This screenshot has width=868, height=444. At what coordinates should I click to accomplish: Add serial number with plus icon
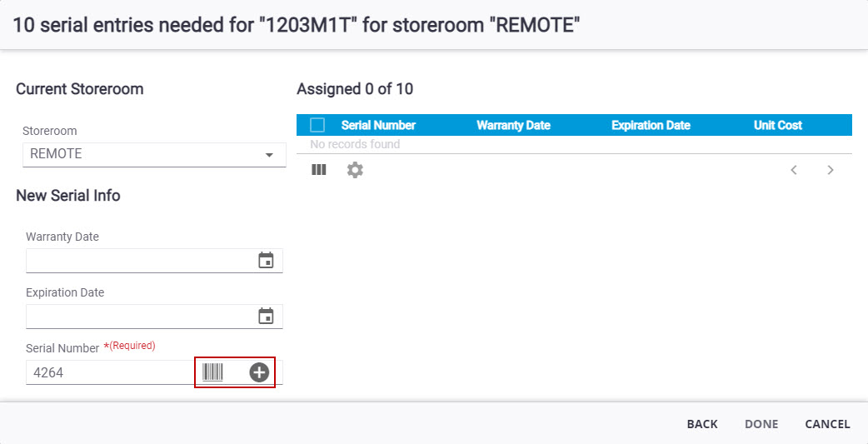point(259,372)
